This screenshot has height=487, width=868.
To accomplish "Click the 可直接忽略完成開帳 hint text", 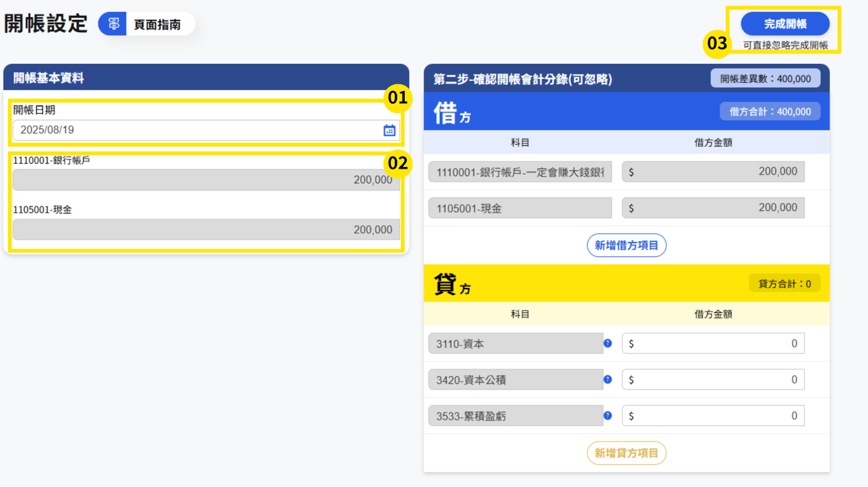I will click(x=786, y=46).
